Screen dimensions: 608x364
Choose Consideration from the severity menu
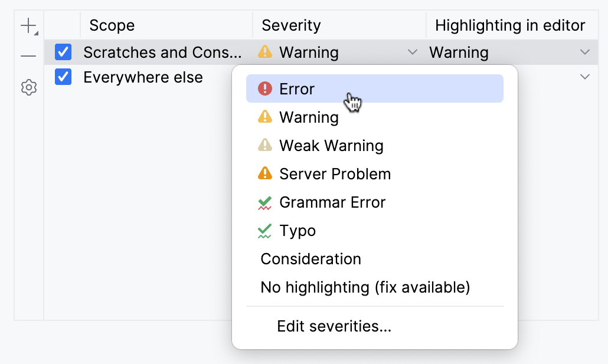click(310, 258)
